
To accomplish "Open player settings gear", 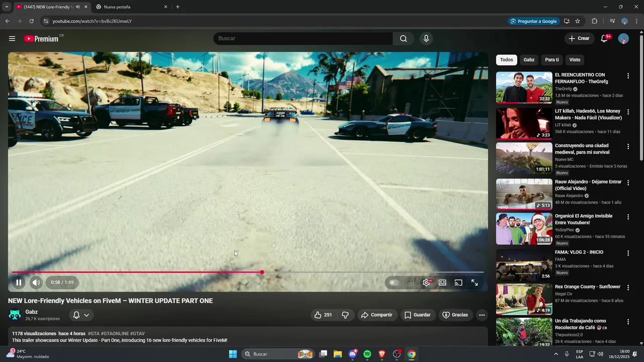I will (427, 283).
